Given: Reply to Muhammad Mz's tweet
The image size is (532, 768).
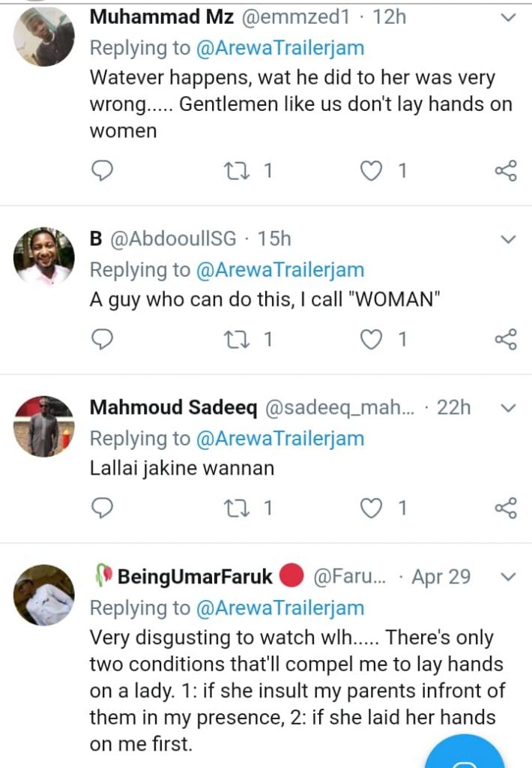Looking at the screenshot, I should [x=101, y=171].
